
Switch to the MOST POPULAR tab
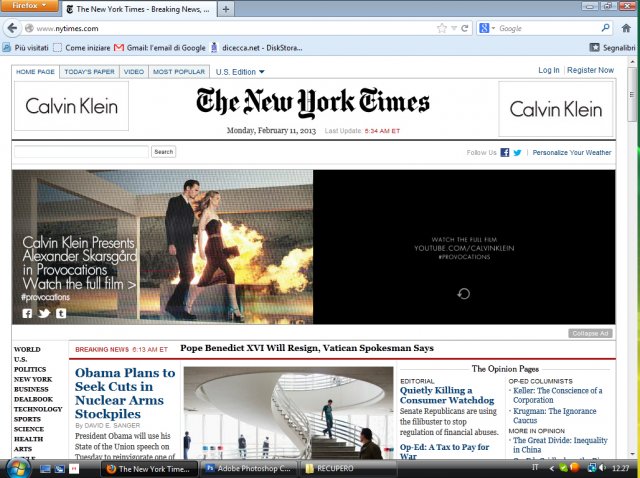click(x=179, y=71)
